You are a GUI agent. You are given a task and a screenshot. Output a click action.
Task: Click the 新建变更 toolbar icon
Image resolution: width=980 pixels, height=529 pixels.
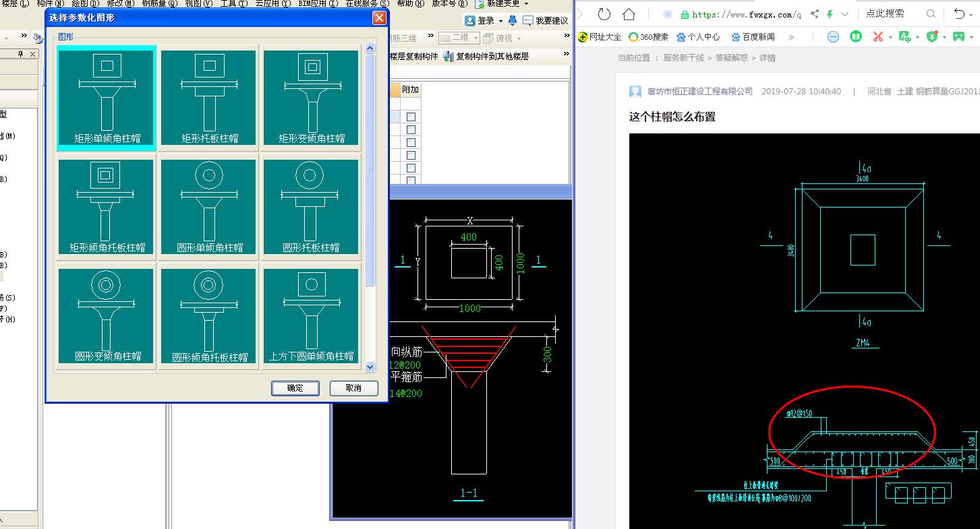(480, 3)
